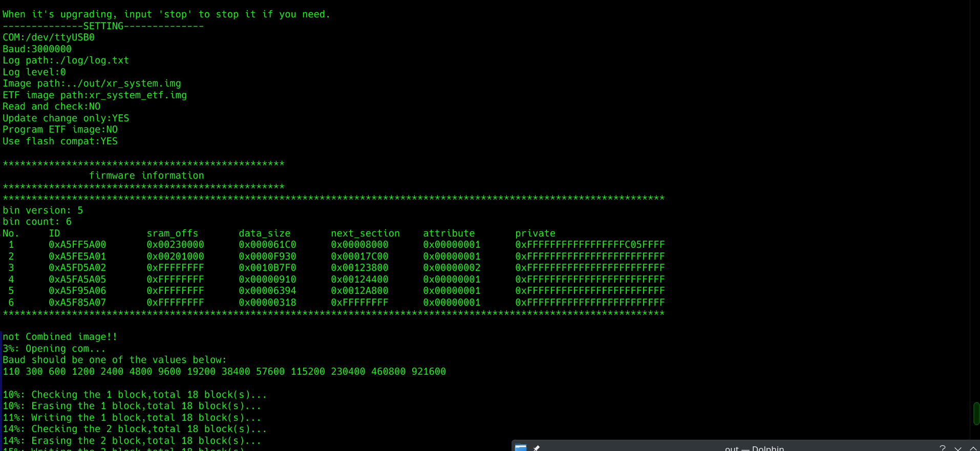The image size is (980, 451).
Task: Select next_section 0xFFFFFFFF in row 6
Action: [359, 303]
